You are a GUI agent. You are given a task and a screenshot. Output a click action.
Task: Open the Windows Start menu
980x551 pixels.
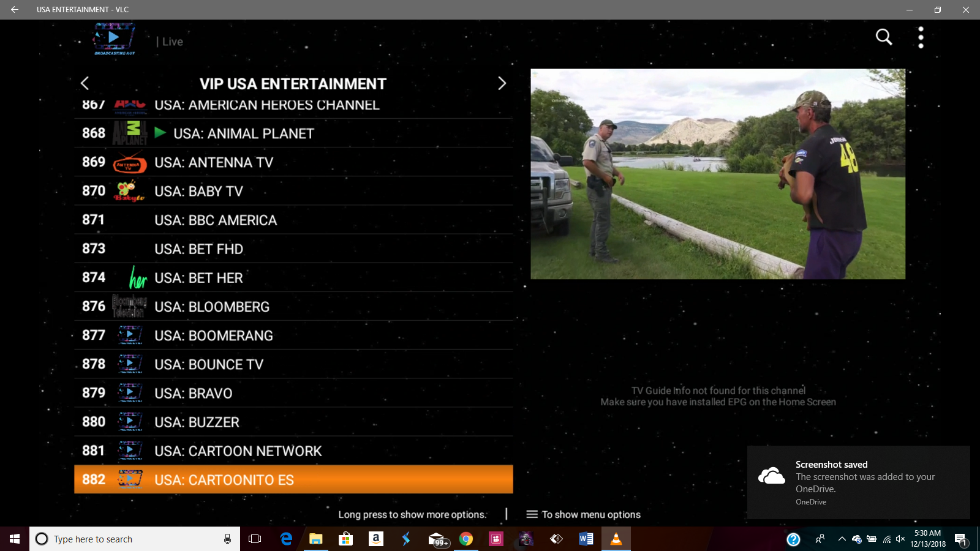point(15,539)
